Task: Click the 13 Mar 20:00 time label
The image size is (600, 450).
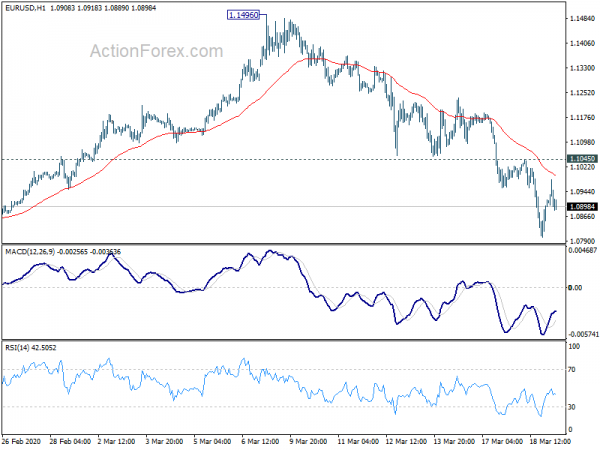Action: click(x=455, y=441)
